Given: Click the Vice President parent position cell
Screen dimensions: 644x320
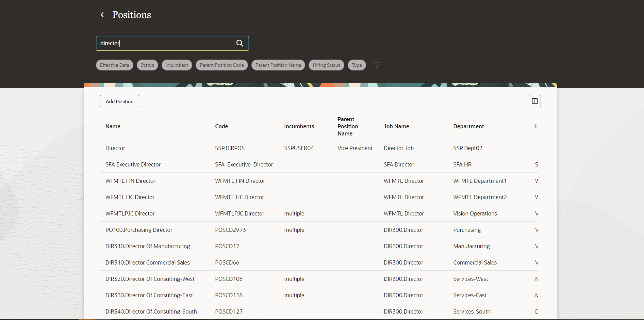Looking at the screenshot, I should (x=355, y=148).
